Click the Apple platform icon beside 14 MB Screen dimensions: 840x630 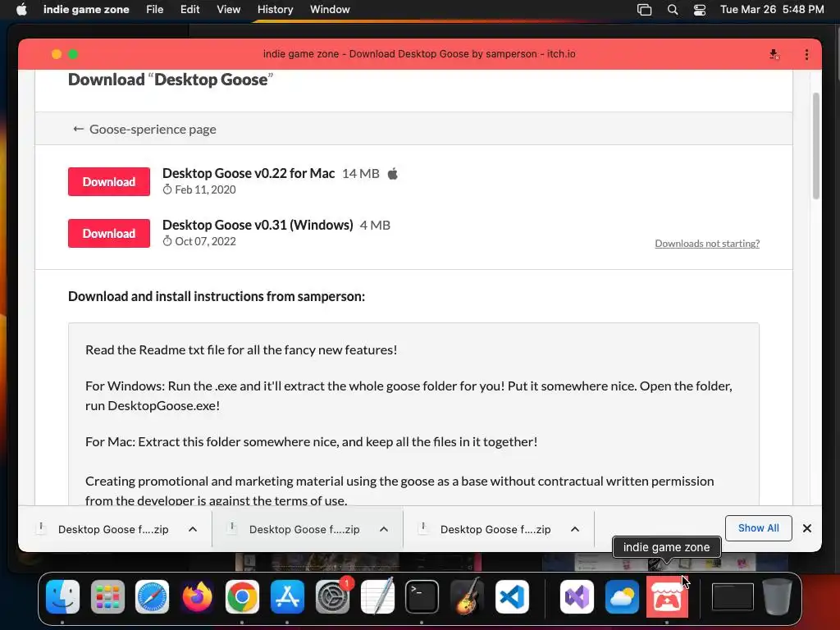[393, 174]
